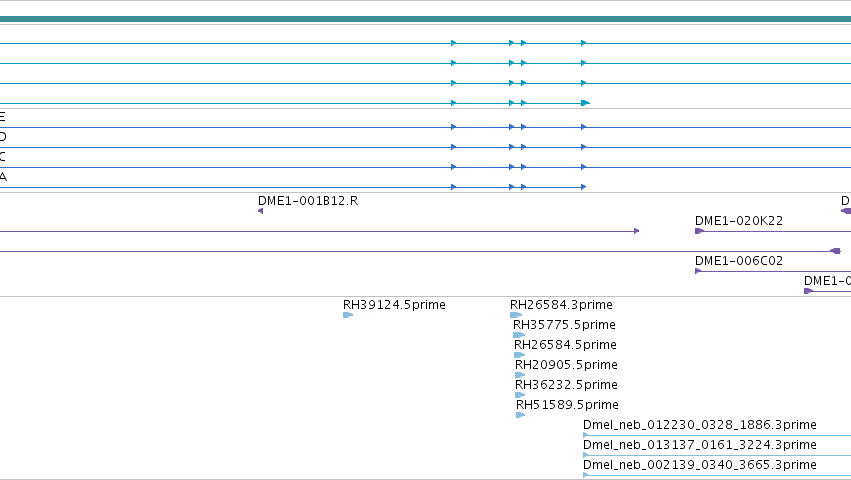Click the blue transcript line labeled D
Viewport: 851px width, 480px height.
[x=426, y=148]
